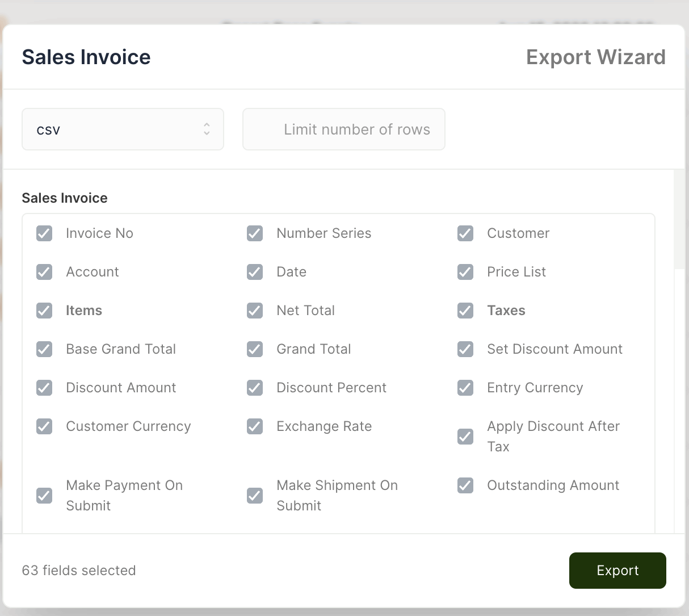Uncheck the Invoice No checkbox
689x616 pixels.
point(44,233)
